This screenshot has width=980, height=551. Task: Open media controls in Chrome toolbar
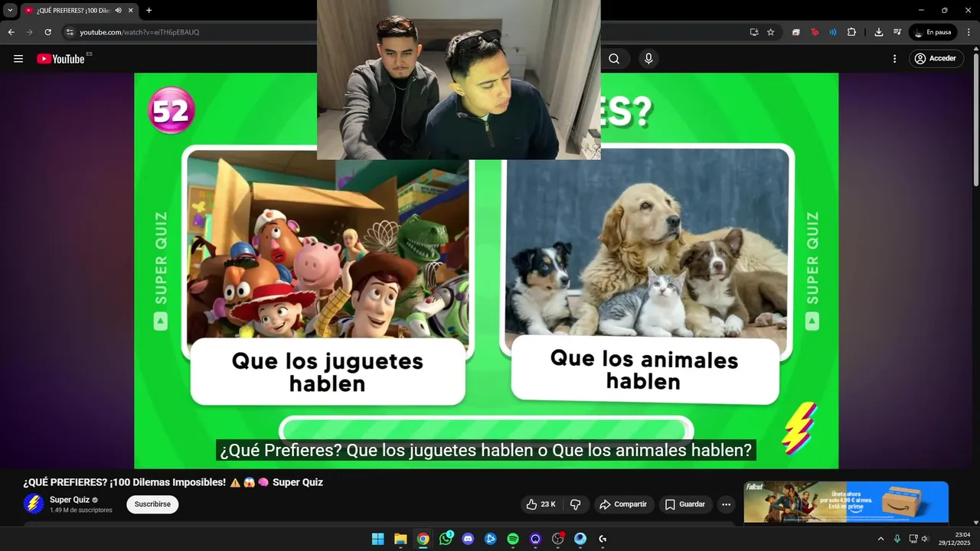pyautogui.click(x=897, y=32)
